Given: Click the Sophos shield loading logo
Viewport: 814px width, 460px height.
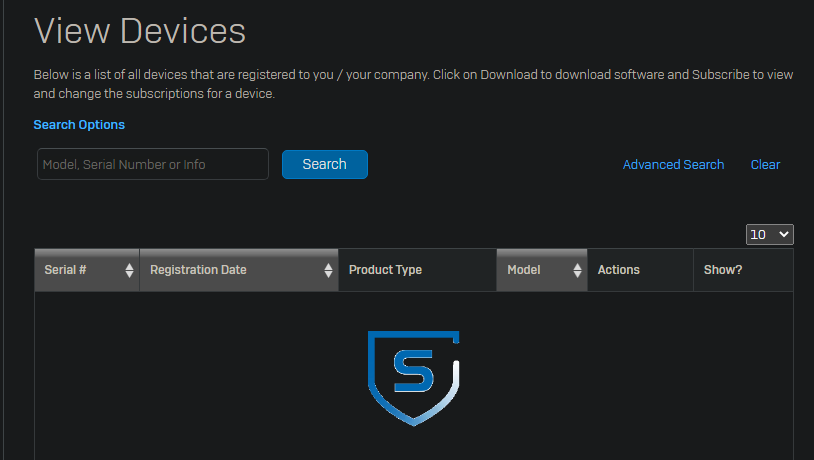Looking at the screenshot, I should (x=413, y=378).
